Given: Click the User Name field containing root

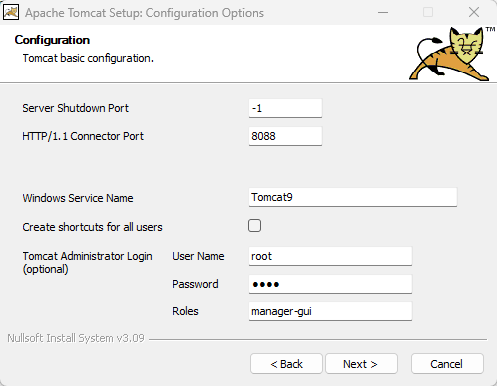Looking at the screenshot, I should (x=330, y=256).
